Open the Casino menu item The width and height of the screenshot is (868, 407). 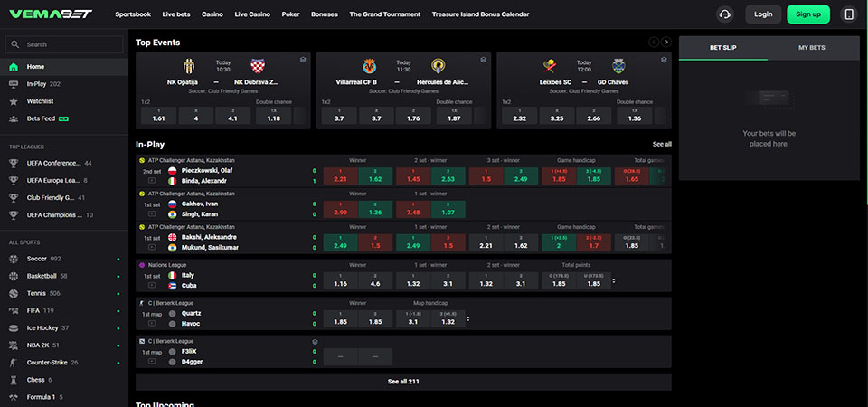(x=212, y=14)
